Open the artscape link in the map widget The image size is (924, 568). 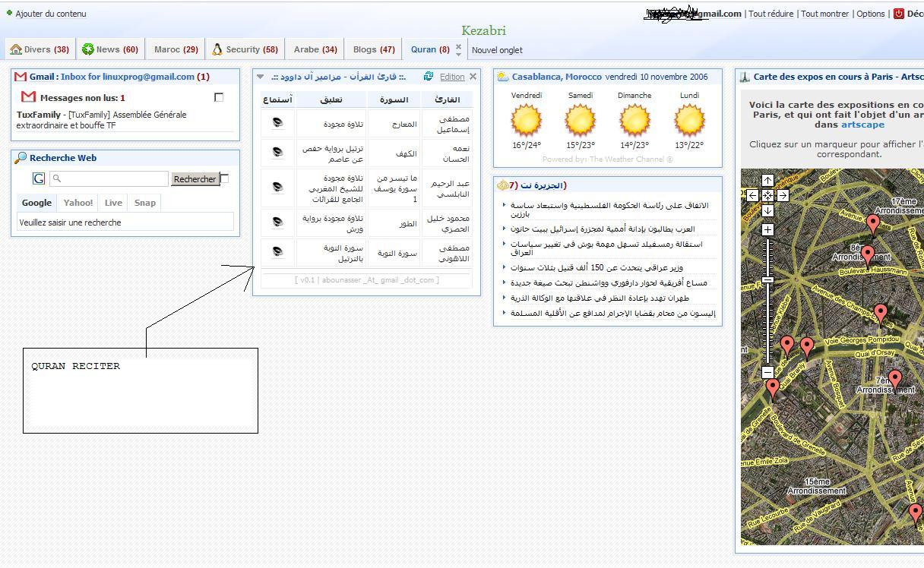click(x=862, y=125)
